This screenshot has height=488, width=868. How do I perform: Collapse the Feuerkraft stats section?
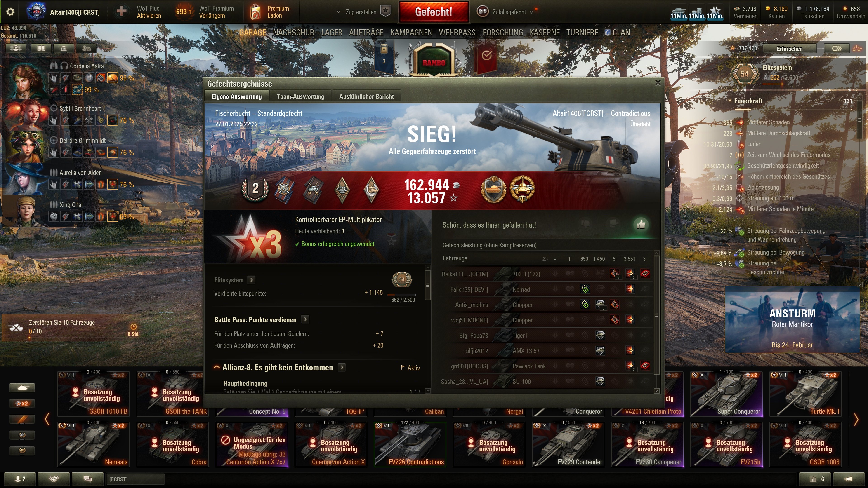click(x=730, y=101)
